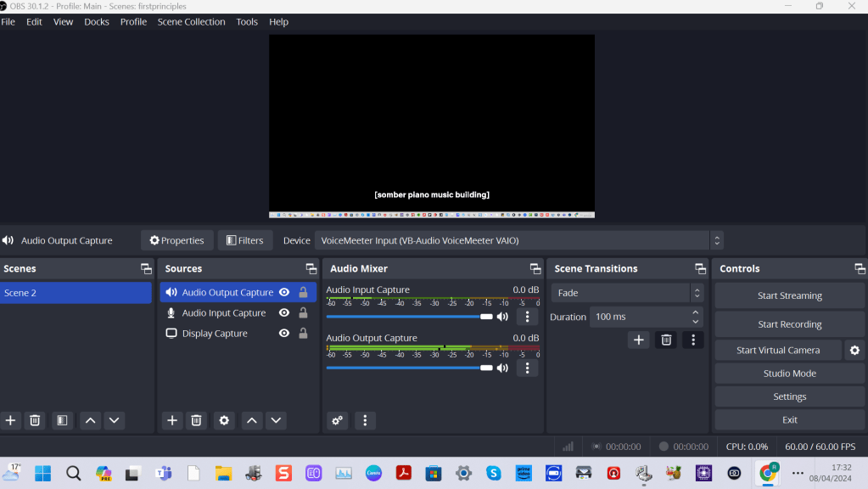
Task: Click Start Virtual Camera button
Action: (x=778, y=350)
